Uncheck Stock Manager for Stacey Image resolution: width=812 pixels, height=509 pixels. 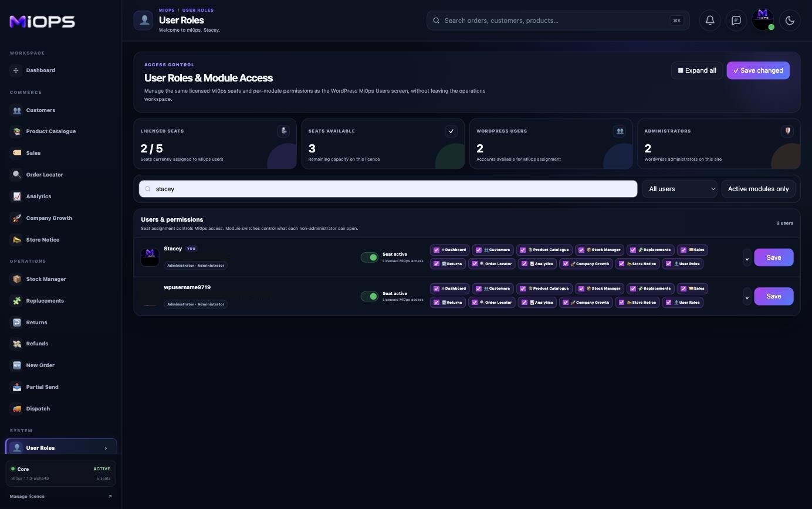[x=581, y=250]
